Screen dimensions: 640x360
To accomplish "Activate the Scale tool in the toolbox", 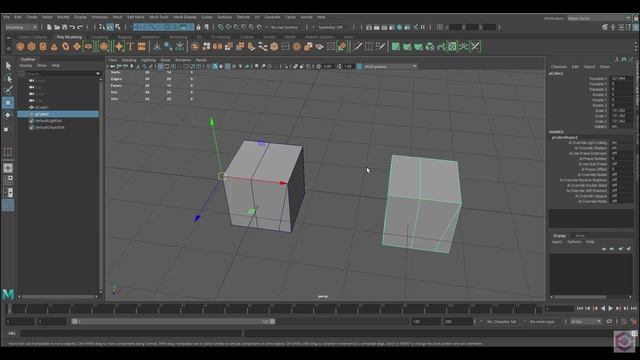I will (8, 129).
